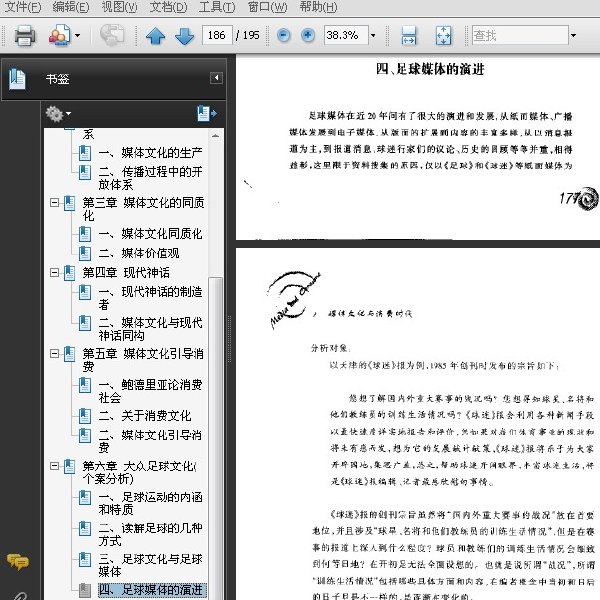
Task: Click the bookmarks list scroll-up arrow
Action: 215,136
